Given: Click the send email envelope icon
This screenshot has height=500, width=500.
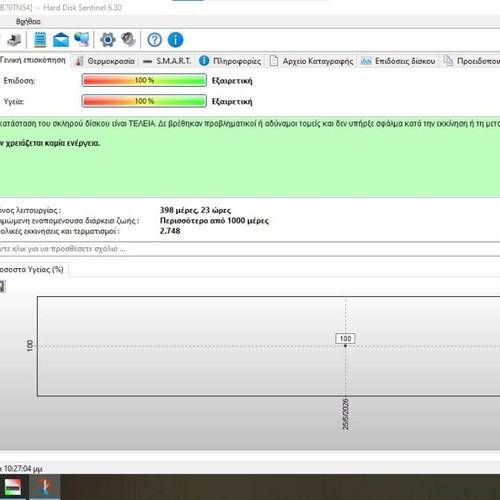Looking at the screenshot, I should point(61,40).
